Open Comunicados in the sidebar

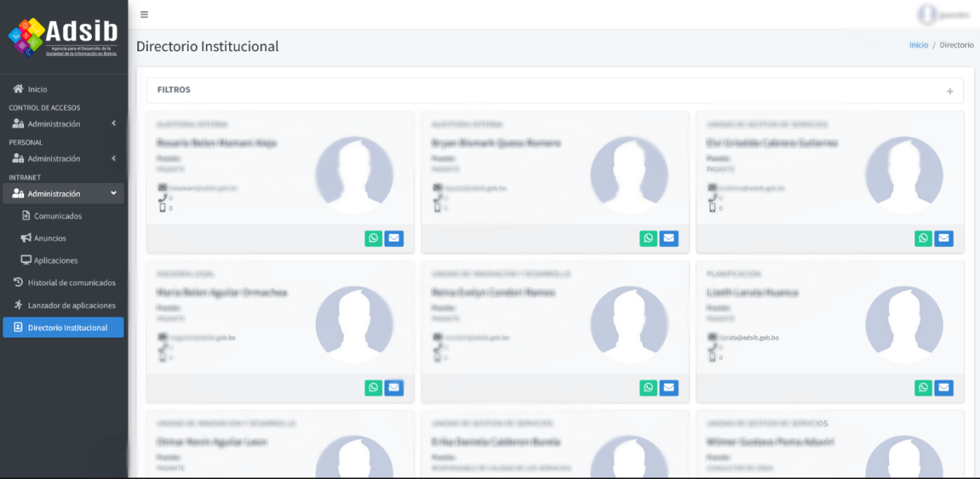[57, 216]
